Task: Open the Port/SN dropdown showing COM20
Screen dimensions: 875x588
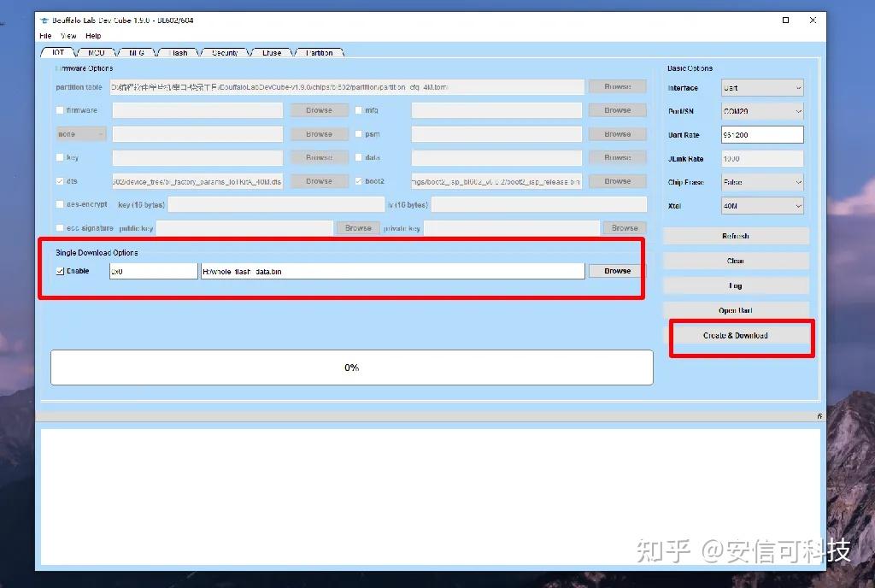Action: pyautogui.click(x=762, y=111)
